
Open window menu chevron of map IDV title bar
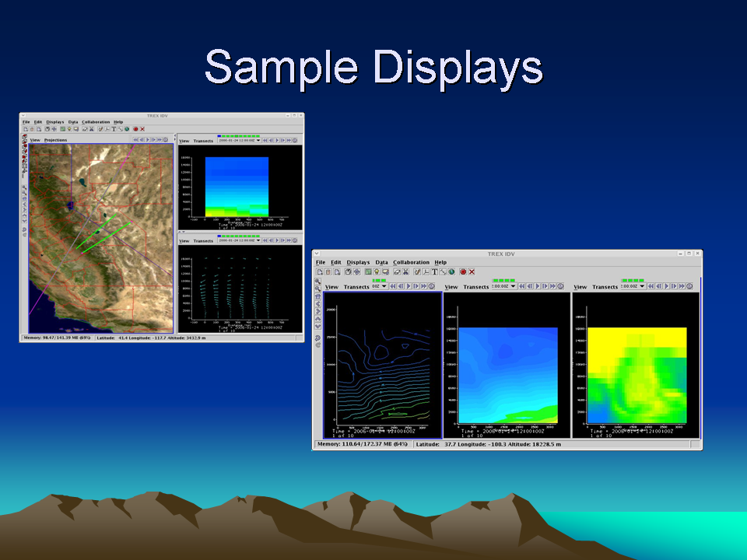(23, 116)
